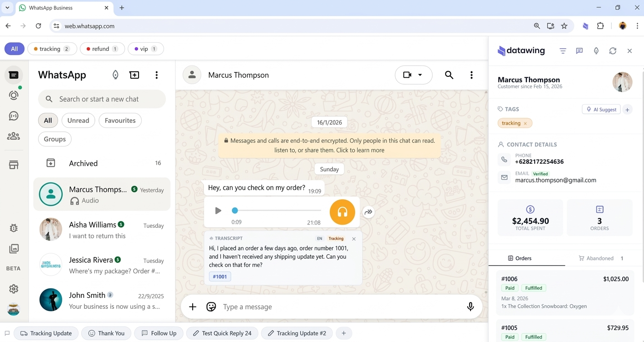Insert the Tracking Update quick reply
This screenshot has width=644, height=342.
point(46,333)
